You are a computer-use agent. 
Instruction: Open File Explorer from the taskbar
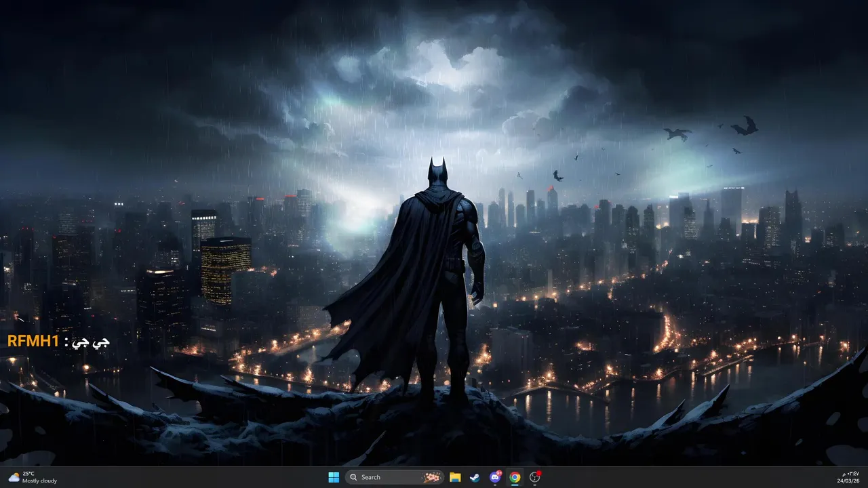(455, 477)
